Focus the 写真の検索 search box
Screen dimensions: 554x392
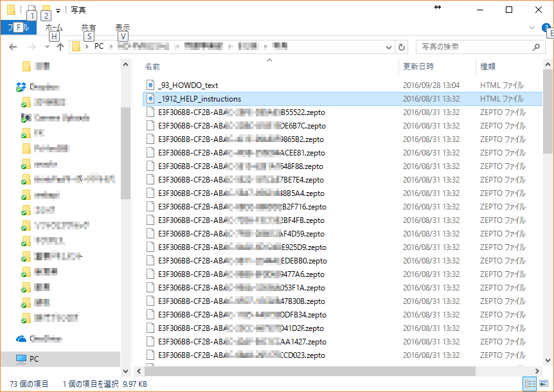[x=472, y=47]
